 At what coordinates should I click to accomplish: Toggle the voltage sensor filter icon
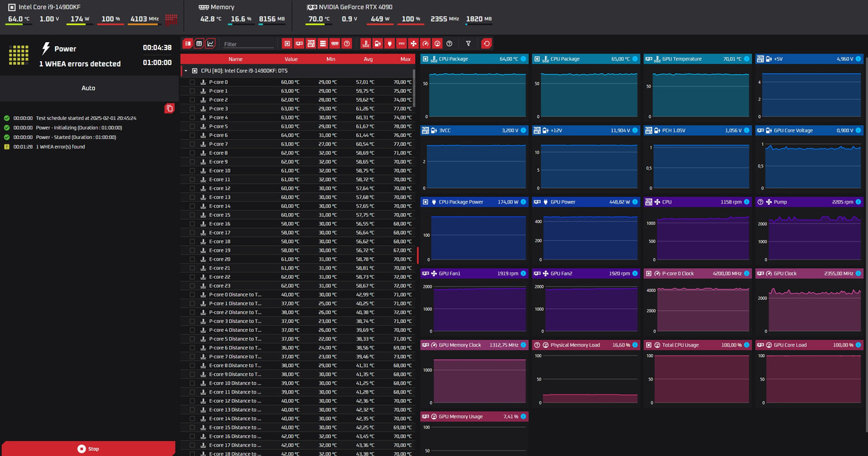point(378,43)
